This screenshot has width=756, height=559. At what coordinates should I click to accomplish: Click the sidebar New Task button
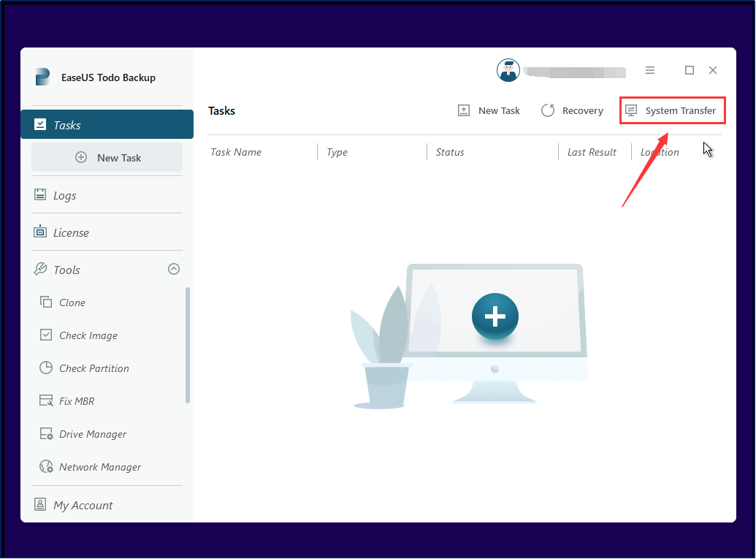(107, 157)
